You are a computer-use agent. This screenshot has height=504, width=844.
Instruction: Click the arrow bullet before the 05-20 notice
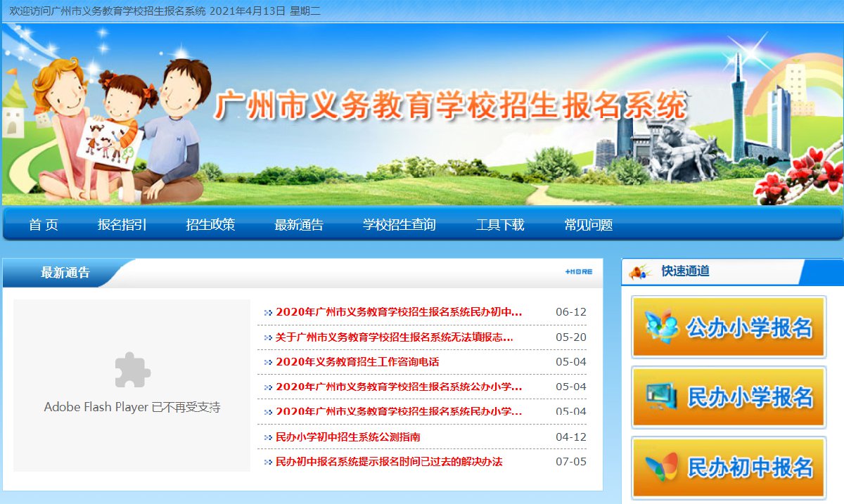click(x=268, y=338)
